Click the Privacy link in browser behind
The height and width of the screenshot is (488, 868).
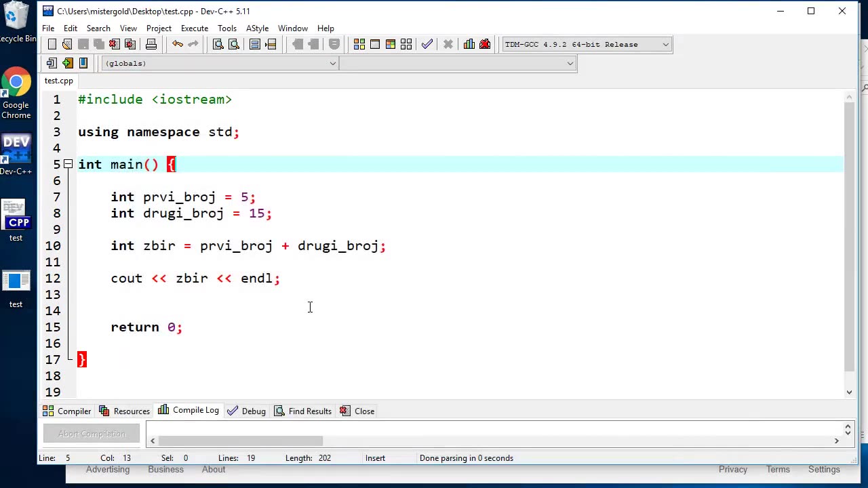(x=733, y=470)
